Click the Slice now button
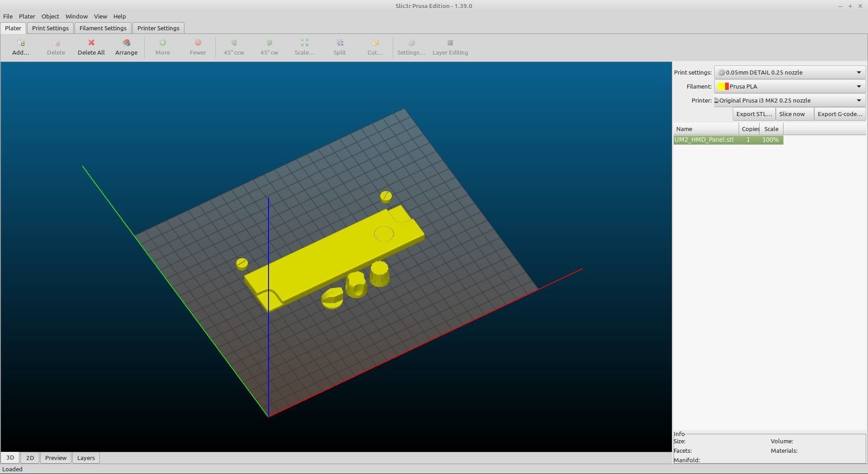 click(794, 114)
